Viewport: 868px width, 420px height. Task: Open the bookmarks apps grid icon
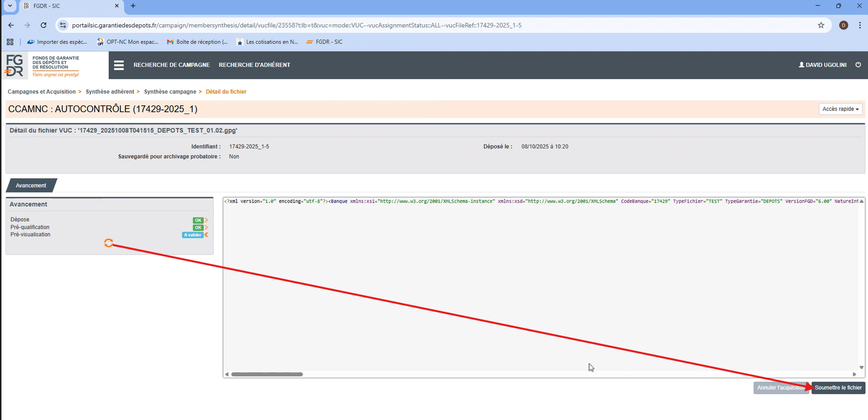pos(10,42)
